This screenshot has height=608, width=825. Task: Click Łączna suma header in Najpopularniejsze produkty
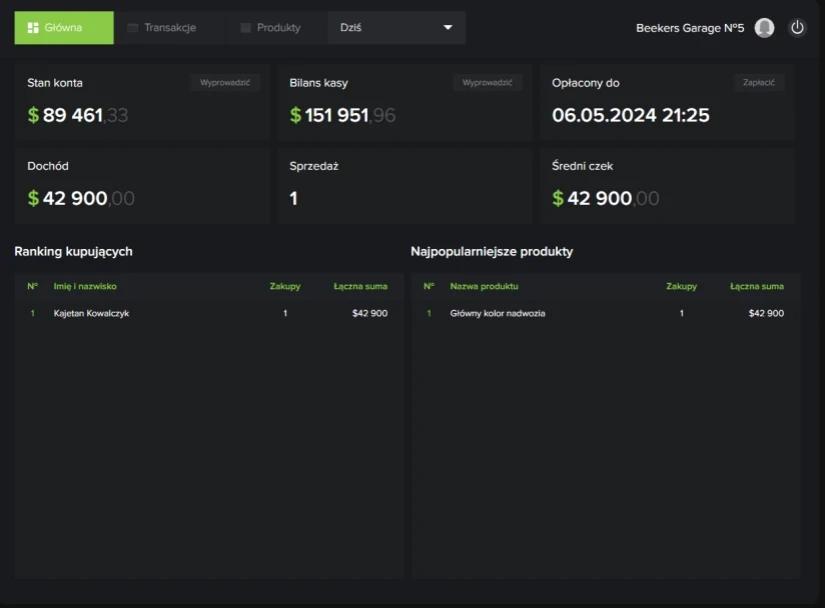(756, 286)
